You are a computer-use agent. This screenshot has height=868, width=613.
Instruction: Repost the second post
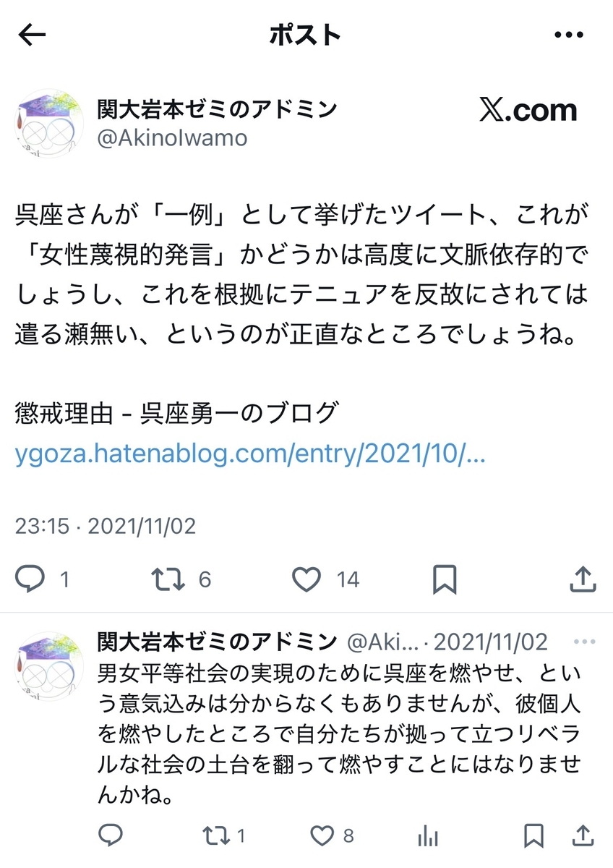click(214, 835)
